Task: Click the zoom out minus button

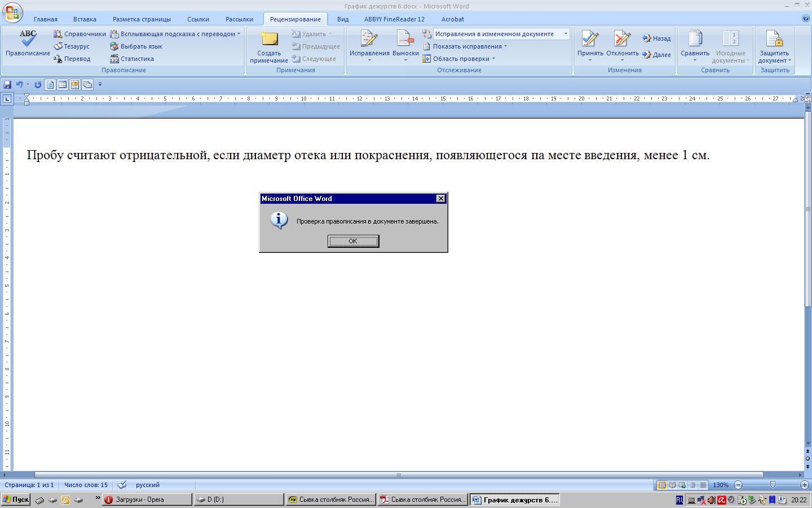Action: 738,485
